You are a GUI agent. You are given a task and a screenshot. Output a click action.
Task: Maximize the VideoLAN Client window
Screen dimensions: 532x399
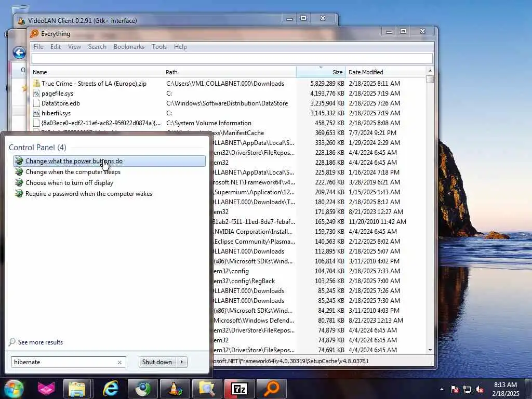[x=303, y=18]
